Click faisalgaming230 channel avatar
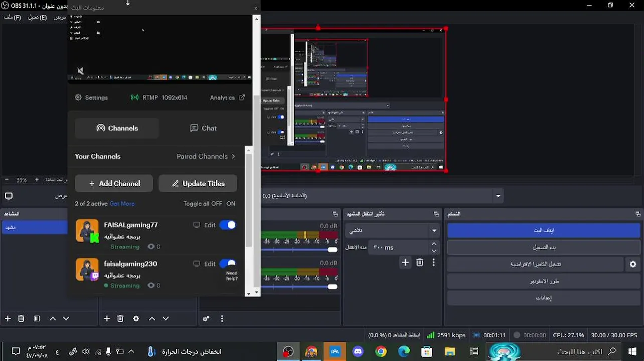Image resolution: width=644 pixels, height=361 pixels. [x=87, y=269]
